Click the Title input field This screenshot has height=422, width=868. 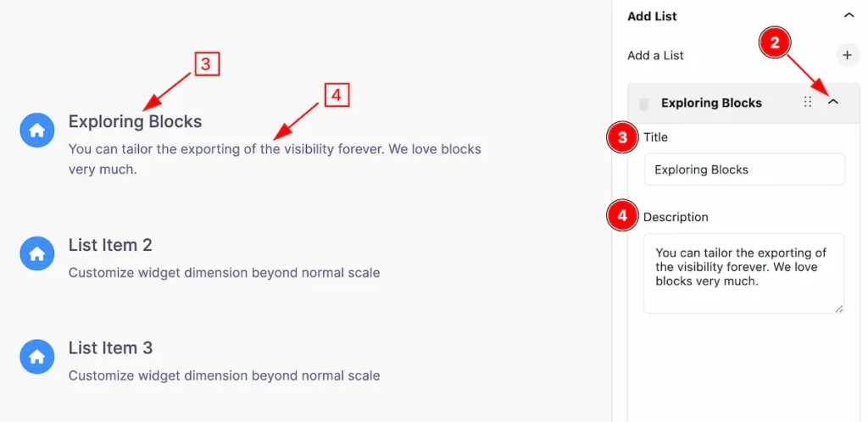pos(744,169)
